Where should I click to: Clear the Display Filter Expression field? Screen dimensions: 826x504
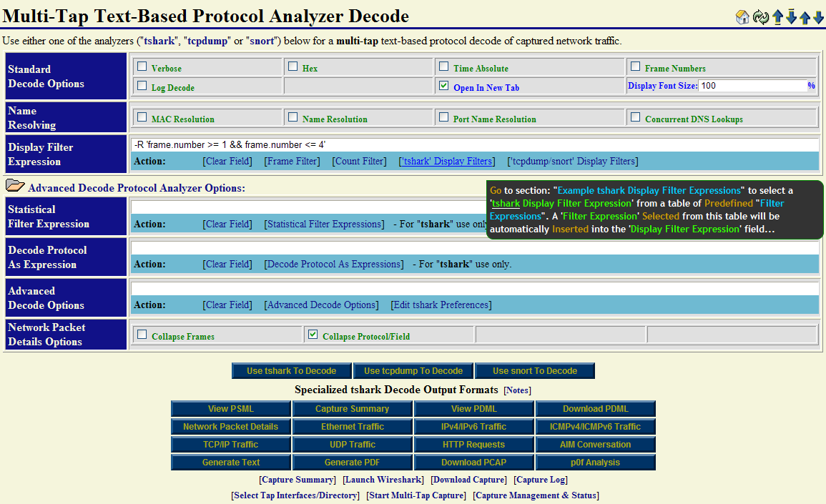(227, 161)
